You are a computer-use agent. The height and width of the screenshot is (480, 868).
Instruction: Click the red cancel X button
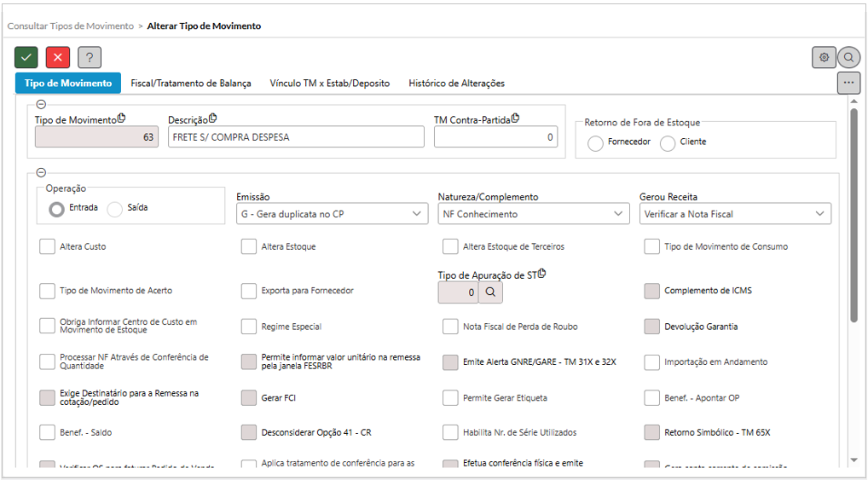point(58,57)
